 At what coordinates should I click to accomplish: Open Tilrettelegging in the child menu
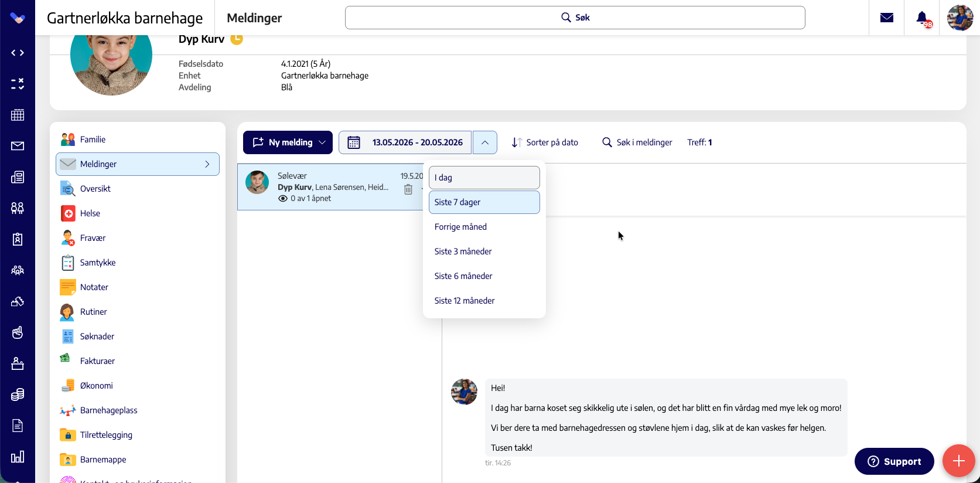point(138,435)
